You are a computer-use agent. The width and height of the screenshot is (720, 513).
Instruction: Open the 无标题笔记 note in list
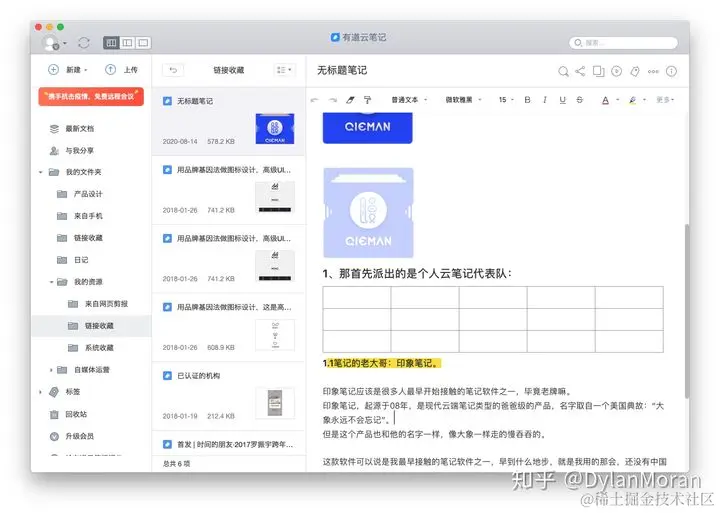[x=228, y=121]
